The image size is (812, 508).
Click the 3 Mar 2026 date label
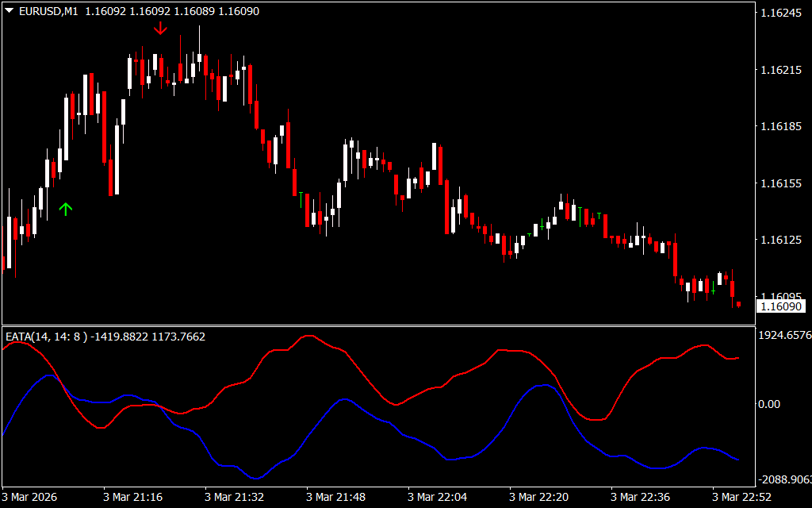click(x=30, y=497)
